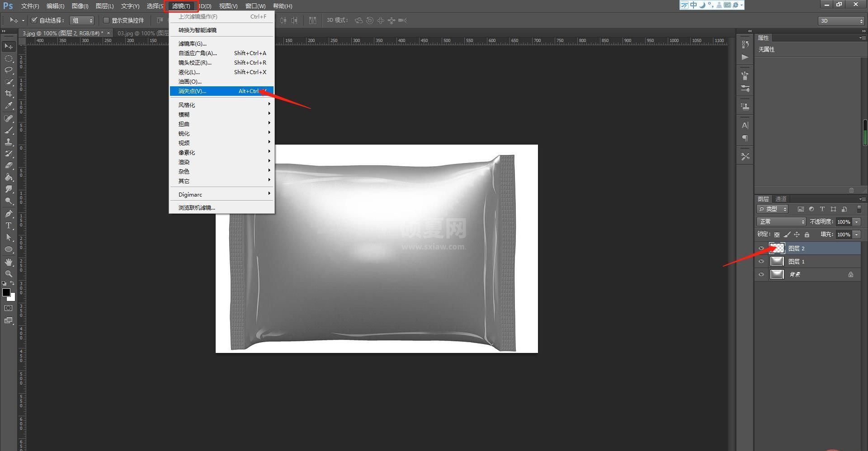Image resolution: width=868 pixels, height=451 pixels.
Task: Expand the 模糊 filter submenu
Action: click(x=222, y=114)
